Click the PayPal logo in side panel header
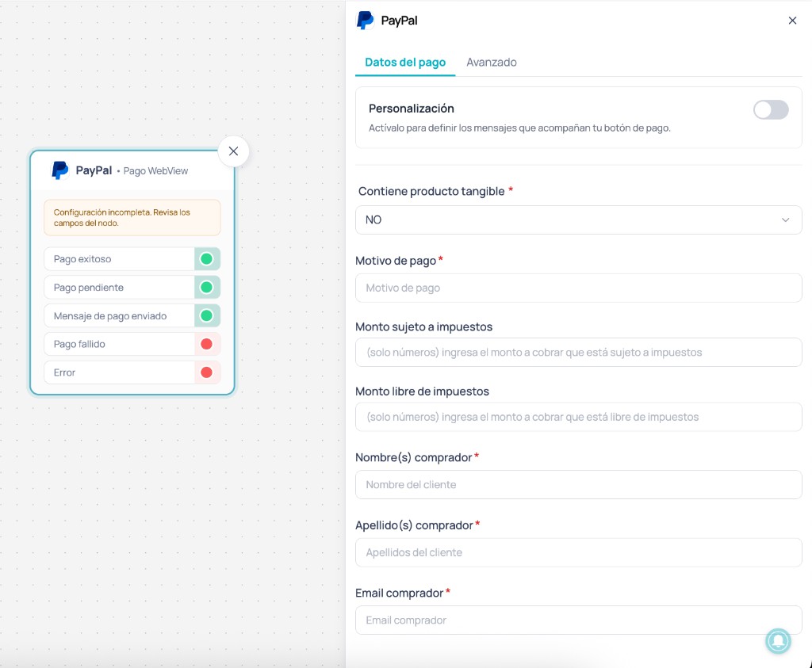The image size is (812, 668). click(x=365, y=20)
